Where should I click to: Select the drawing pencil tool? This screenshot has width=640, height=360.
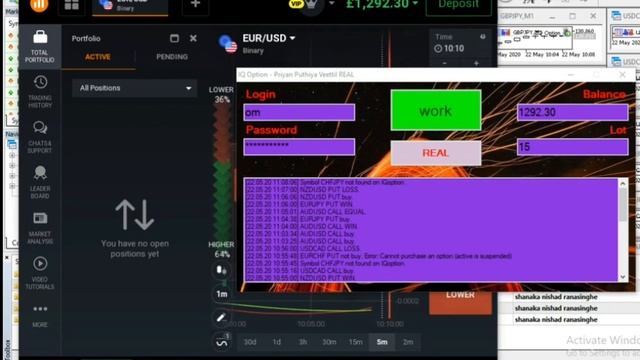pyautogui.click(x=221, y=318)
